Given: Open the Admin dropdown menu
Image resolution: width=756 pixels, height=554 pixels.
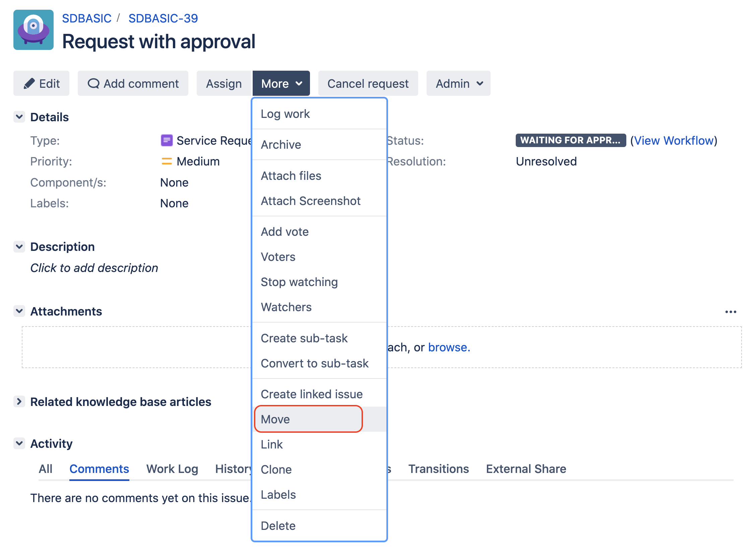Looking at the screenshot, I should pyautogui.click(x=458, y=83).
